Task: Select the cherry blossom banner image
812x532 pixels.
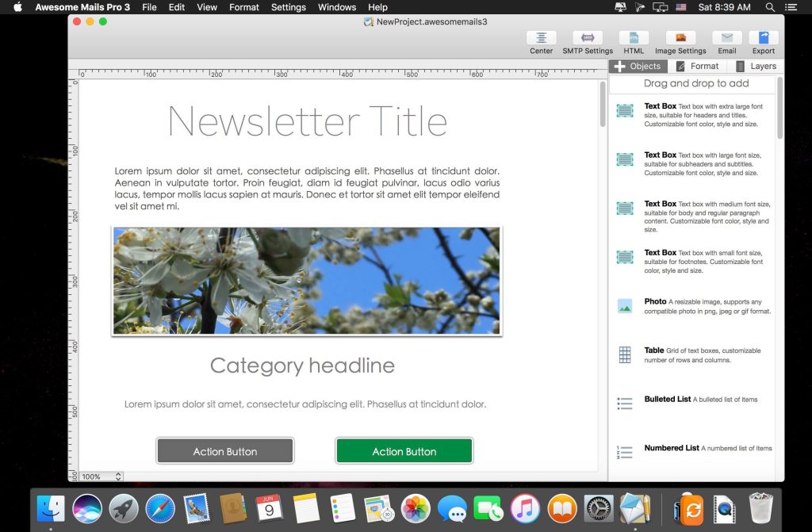Action: [307, 281]
